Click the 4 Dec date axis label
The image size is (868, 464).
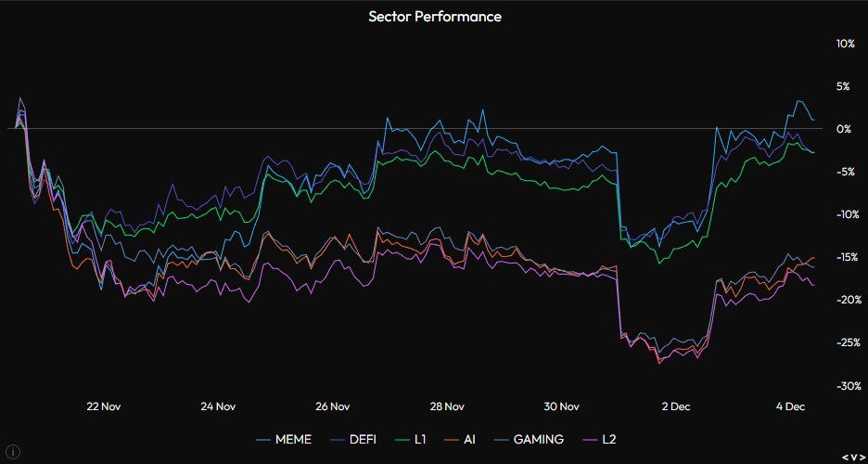click(791, 406)
